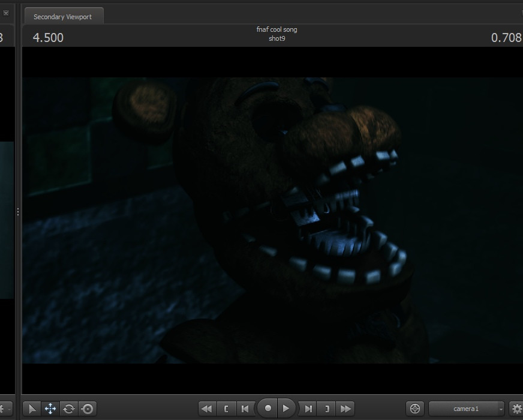This screenshot has width=523, height=420.
Task: Start recording with the round record button
Action: pos(267,408)
